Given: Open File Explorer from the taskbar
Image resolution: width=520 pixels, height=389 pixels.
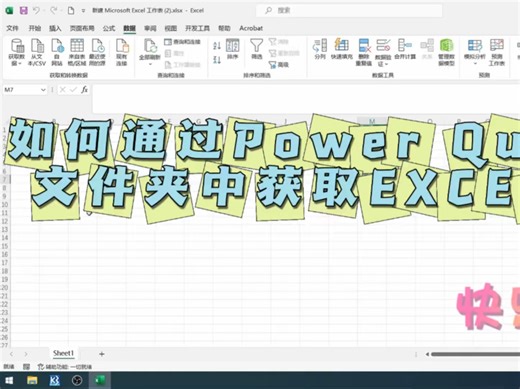Looking at the screenshot, I should click(x=32, y=380).
